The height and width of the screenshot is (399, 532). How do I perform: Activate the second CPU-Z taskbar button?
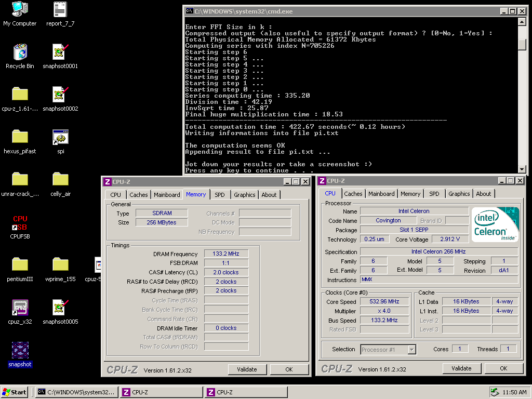click(246, 392)
